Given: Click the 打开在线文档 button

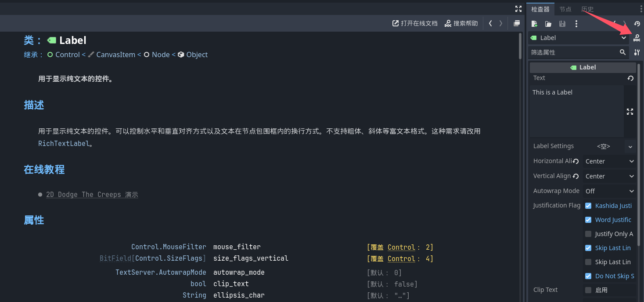Looking at the screenshot, I should point(415,23).
